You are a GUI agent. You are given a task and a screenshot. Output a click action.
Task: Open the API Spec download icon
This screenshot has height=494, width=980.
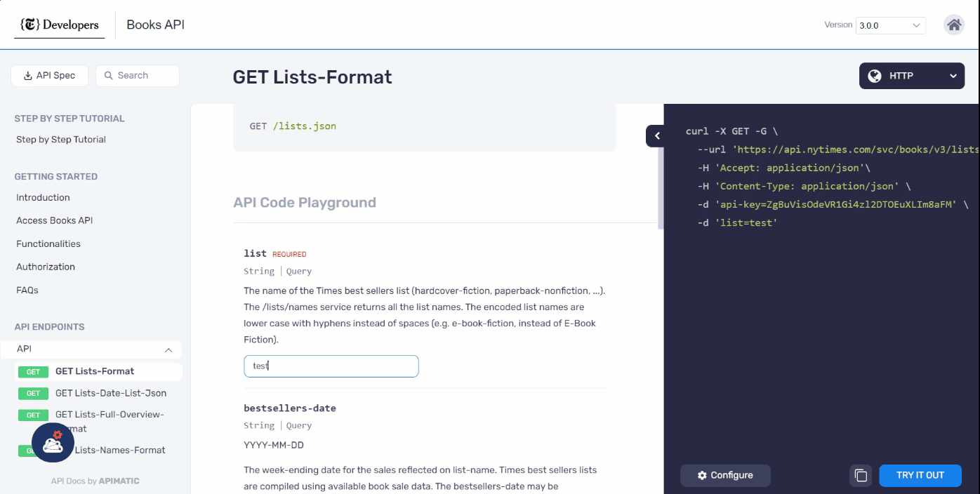27,75
